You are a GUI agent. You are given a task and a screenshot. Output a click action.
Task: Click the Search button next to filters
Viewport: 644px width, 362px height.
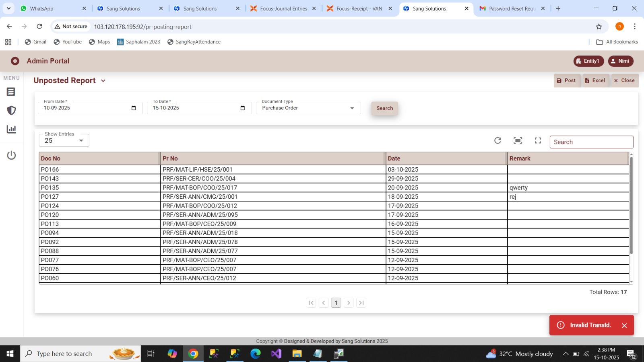[x=384, y=108]
